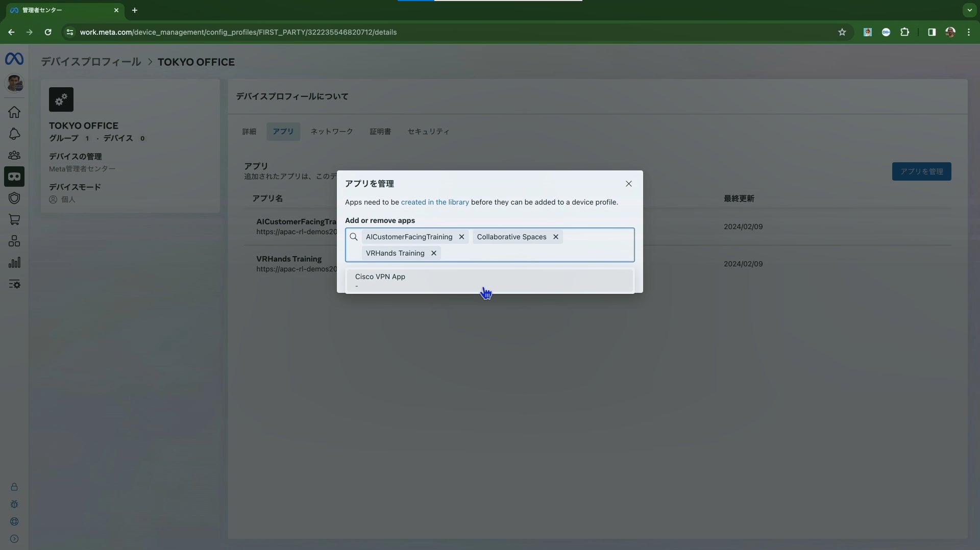Bookmark this page with star icon
Screen dimensions: 980x550
[x=842, y=32]
